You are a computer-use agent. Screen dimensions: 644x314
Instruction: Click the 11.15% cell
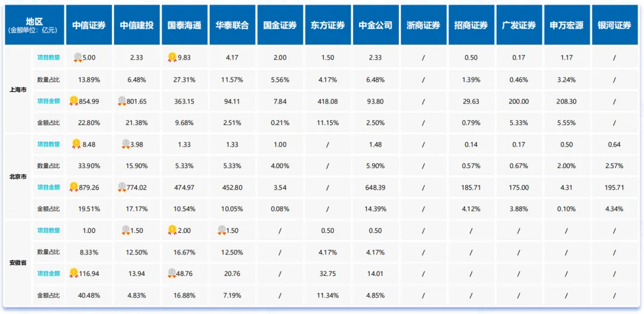pos(328,123)
